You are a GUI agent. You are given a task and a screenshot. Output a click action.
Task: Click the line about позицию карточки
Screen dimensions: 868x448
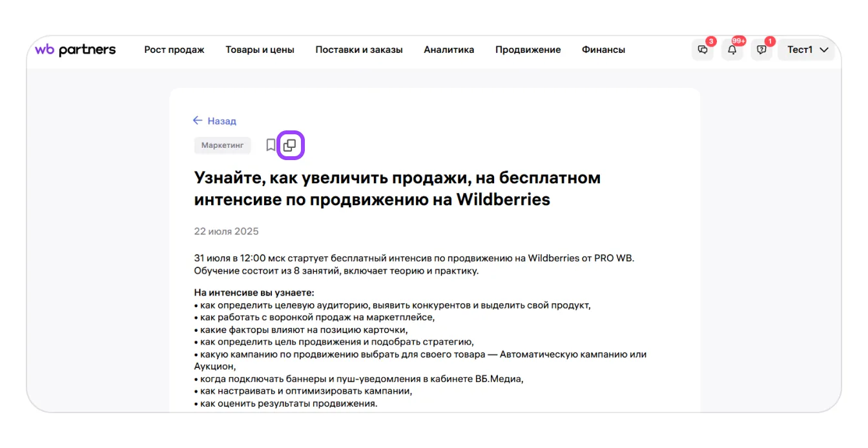(x=301, y=329)
